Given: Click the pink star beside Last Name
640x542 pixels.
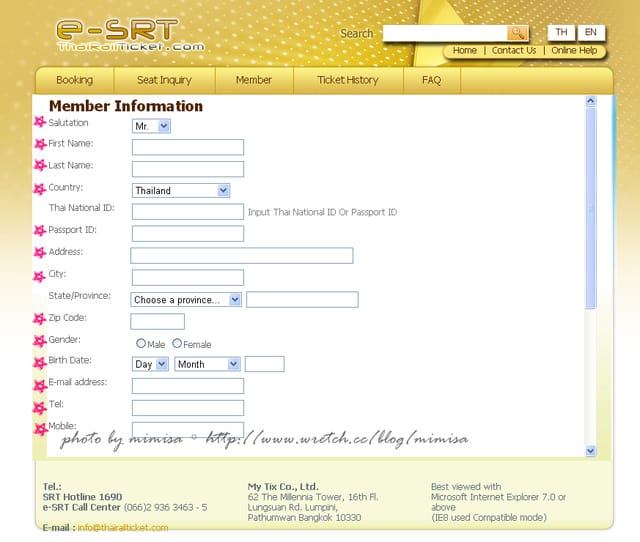Looking at the screenshot, I should pyautogui.click(x=40, y=165).
